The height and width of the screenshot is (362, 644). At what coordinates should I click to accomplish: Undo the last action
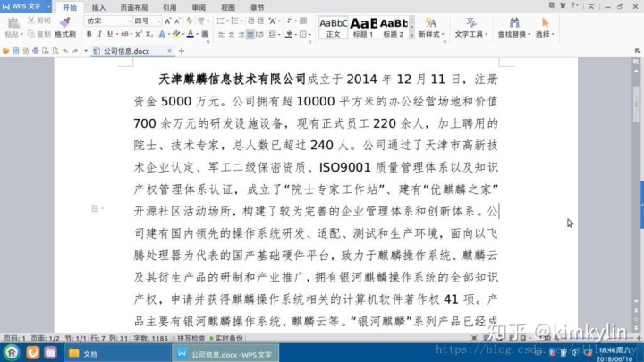[x=65, y=51]
